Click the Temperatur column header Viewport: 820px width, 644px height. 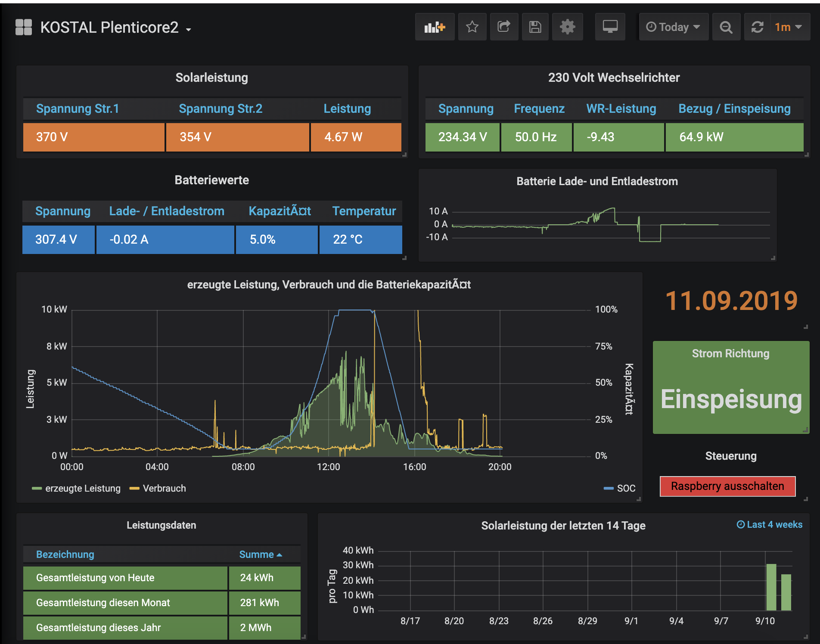(364, 211)
